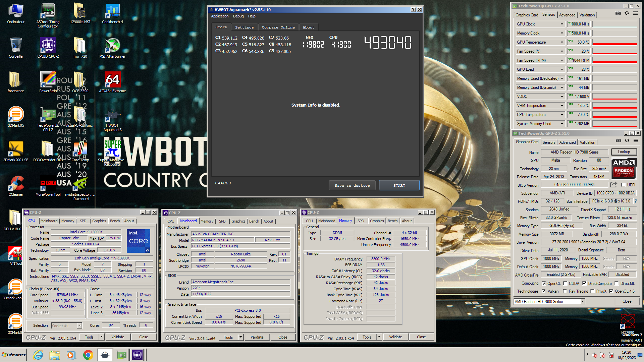This screenshot has height=362, width=644.
Task: Open the AMD Radeon HD 7900 Series GPU selector
Action: tap(549, 302)
